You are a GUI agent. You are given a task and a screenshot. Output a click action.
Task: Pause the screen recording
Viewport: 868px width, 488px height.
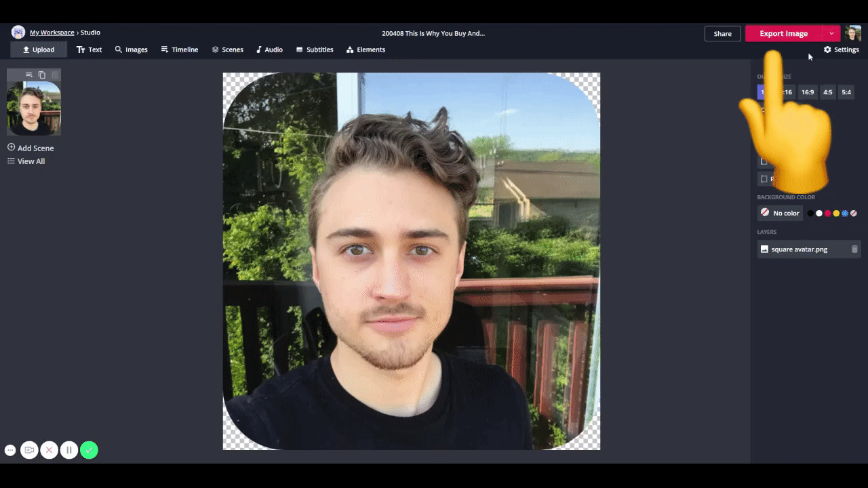click(x=69, y=450)
